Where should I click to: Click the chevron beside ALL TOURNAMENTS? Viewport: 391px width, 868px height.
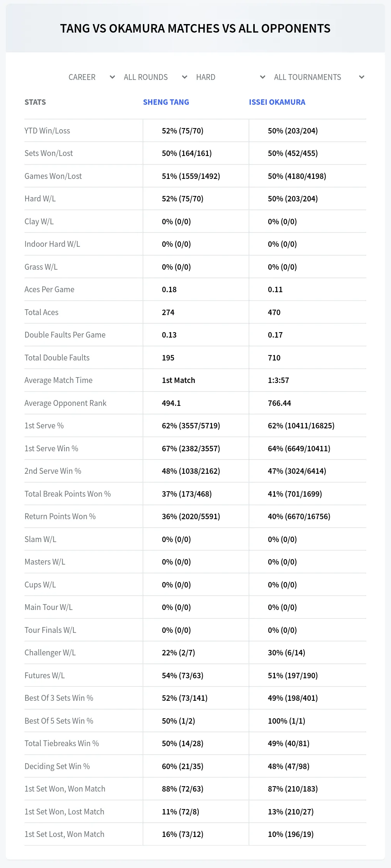pyautogui.click(x=361, y=77)
